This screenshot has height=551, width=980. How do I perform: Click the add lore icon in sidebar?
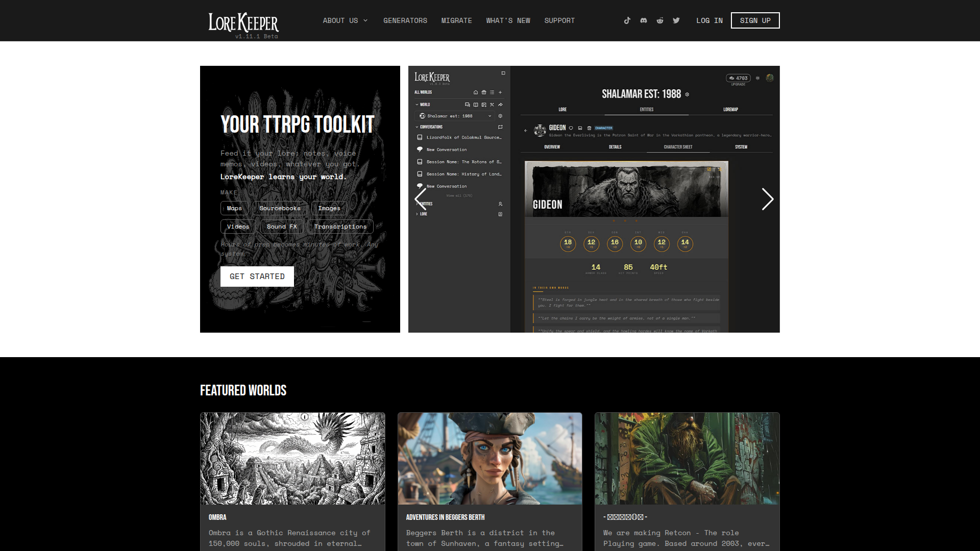[500, 214]
